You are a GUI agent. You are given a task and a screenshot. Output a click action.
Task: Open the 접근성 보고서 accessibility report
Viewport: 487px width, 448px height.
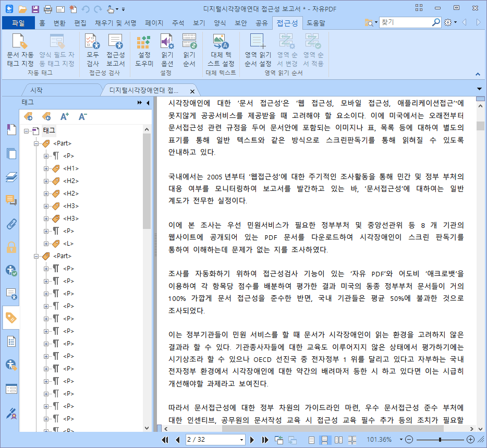(116, 50)
